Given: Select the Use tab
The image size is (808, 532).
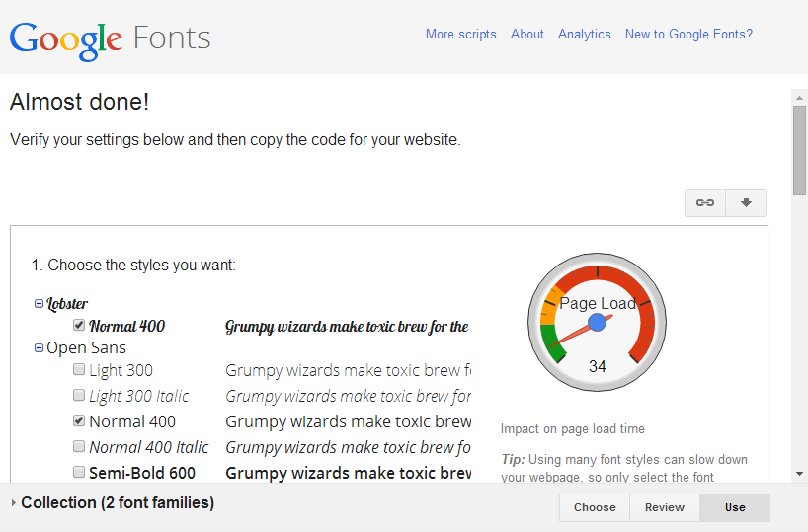Looking at the screenshot, I should click(735, 507).
